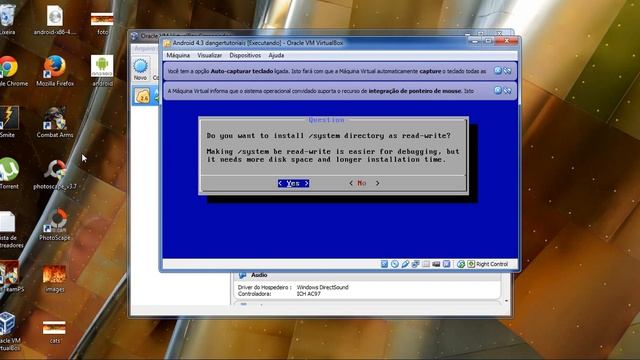Choose No in the Question dialog
This screenshot has width=640, height=360.
364,183
